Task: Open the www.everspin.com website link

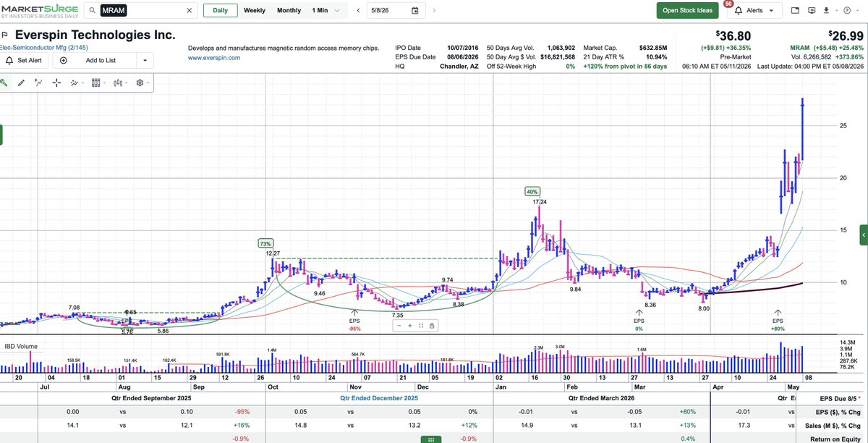Action: coord(214,57)
